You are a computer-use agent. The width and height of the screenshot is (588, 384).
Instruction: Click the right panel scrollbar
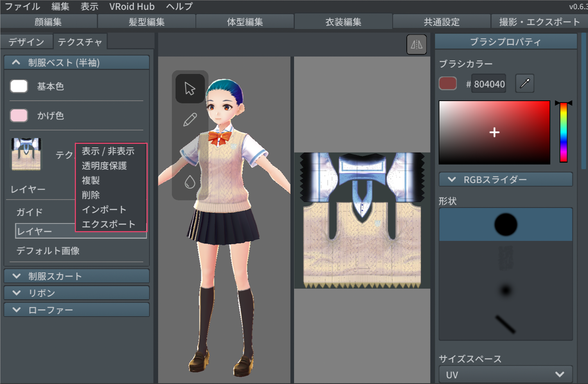coord(584,102)
